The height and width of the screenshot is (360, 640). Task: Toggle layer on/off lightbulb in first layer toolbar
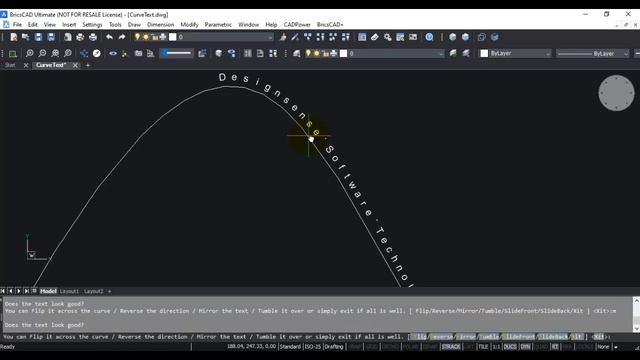(x=138, y=37)
